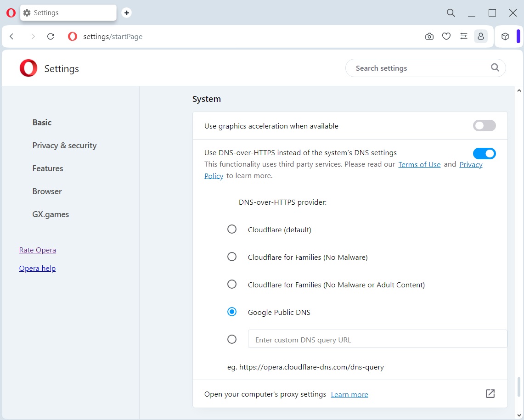Select Cloudflare No Malware or Adult Content

pyautogui.click(x=231, y=284)
